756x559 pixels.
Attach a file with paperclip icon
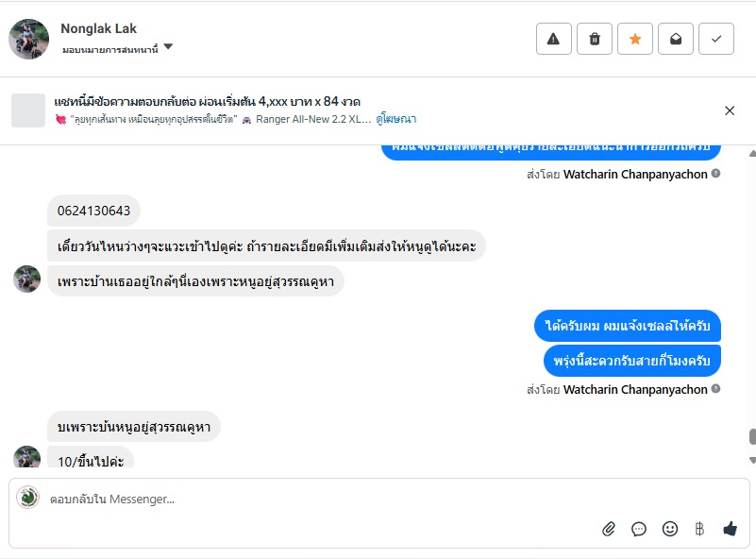609,529
